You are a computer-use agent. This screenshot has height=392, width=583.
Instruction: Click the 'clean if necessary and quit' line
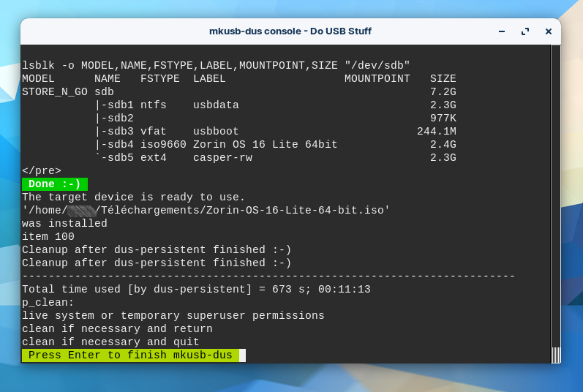[x=110, y=342]
